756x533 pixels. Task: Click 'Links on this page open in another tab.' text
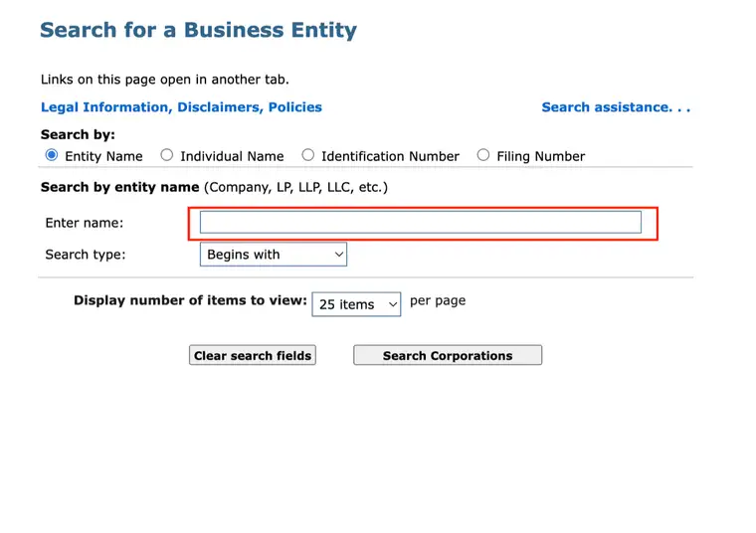(x=165, y=80)
